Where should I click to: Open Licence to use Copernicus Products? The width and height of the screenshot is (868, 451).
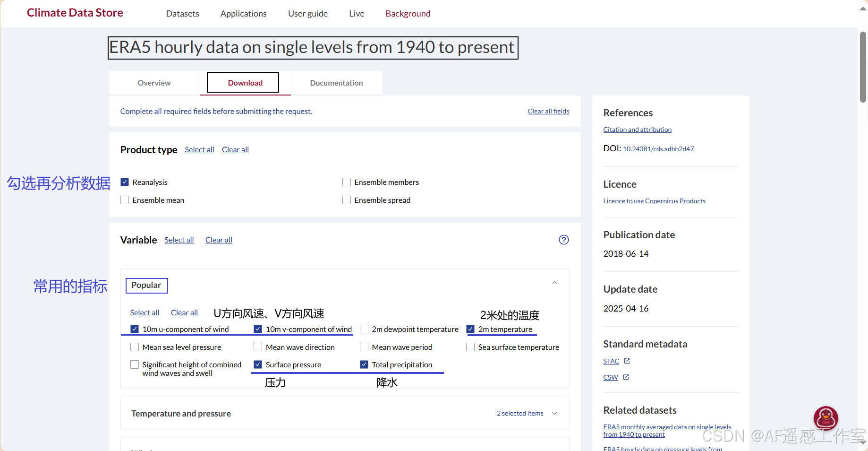pyautogui.click(x=654, y=201)
